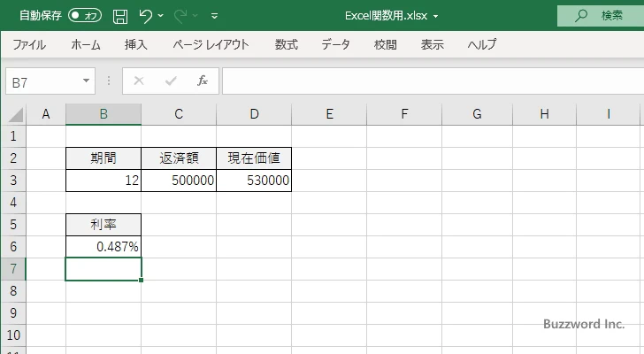Open the 校閲 tab
Image resolution: width=644 pixels, height=354 pixels.
click(386, 44)
